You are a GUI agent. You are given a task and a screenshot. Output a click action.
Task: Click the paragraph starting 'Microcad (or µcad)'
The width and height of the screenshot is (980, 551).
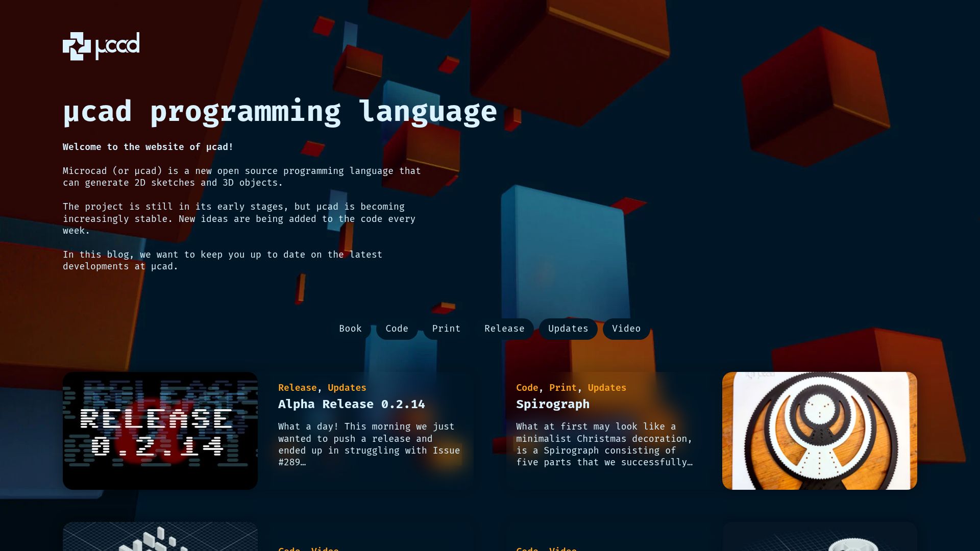coord(242,177)
